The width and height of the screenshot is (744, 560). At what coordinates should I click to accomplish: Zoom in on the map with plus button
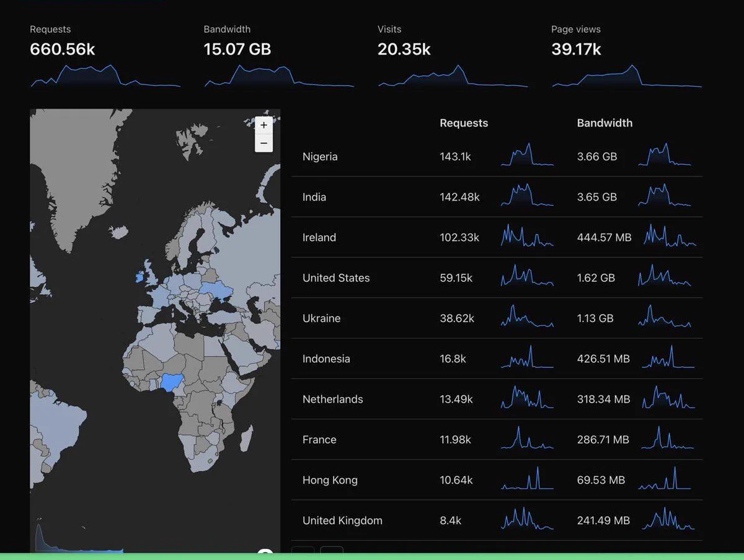(x=263, y=125)
